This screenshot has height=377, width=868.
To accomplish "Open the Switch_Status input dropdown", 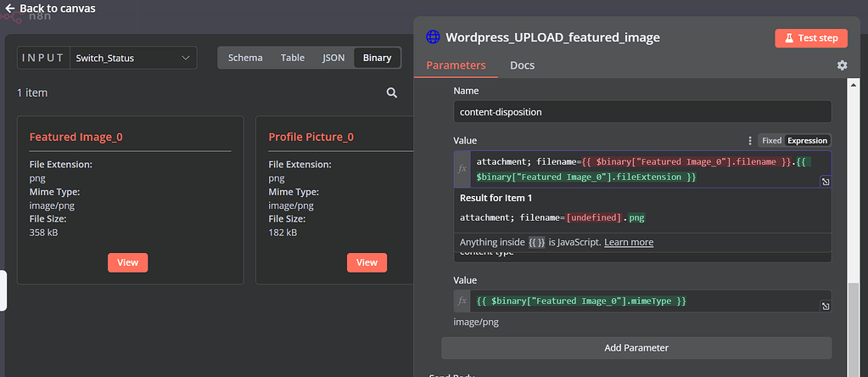I will [133, 58].
